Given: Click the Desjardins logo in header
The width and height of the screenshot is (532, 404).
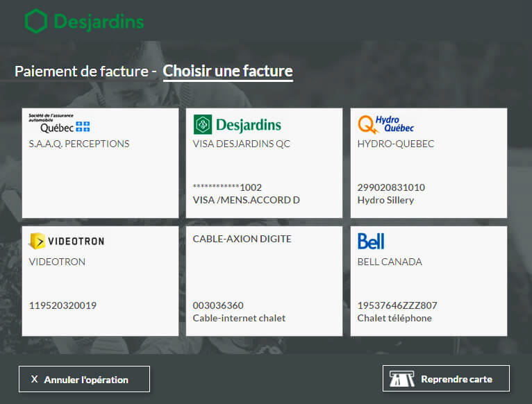Looking at the screenshot, I should (x=84, y=22).
